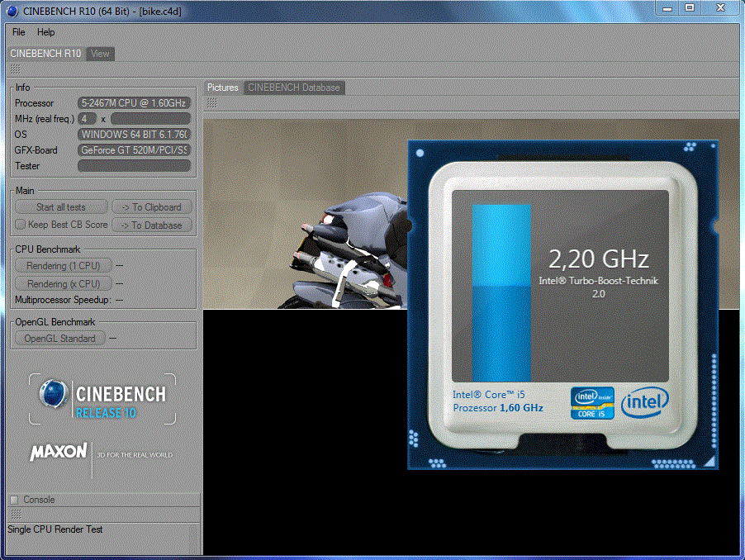Select the Pictures tab

click(x=222, y=88)
